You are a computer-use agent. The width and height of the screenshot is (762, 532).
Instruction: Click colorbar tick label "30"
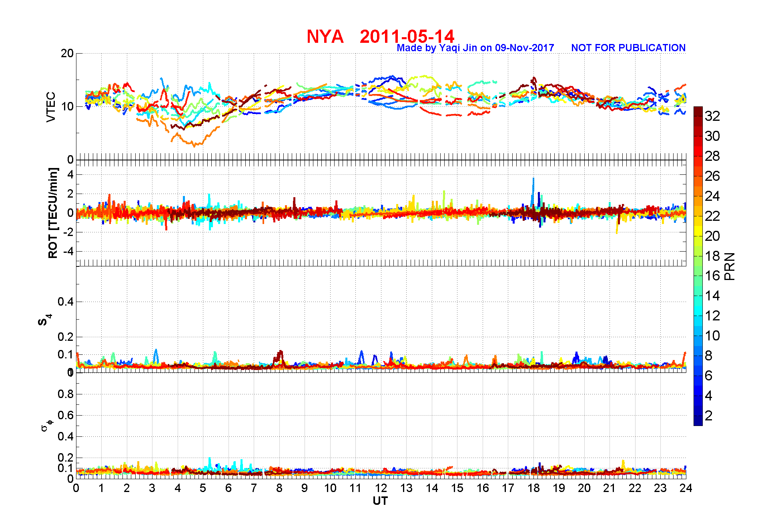point(712,136)
